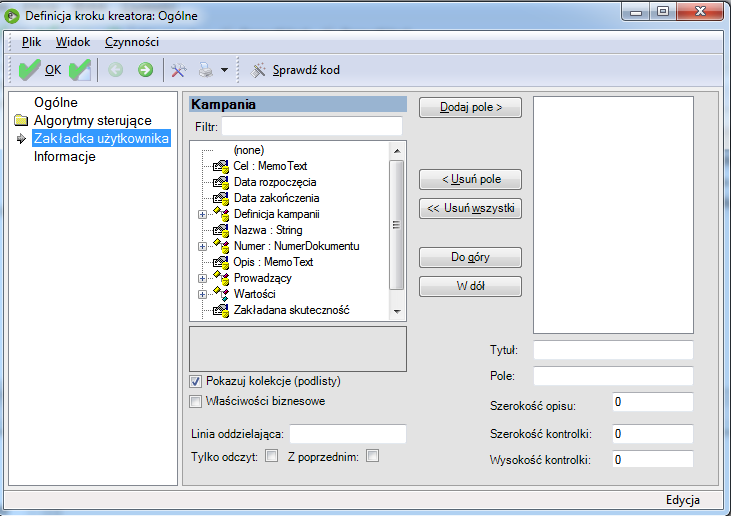Viewport: 731px width, 516px height.
Task: Click the object icon beside Prowadzący
Action: tap(221, 278)
